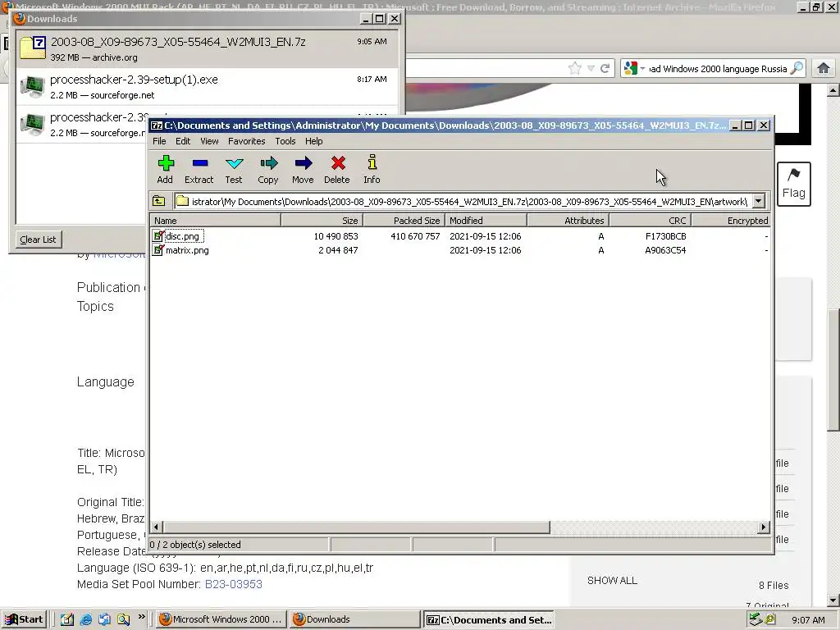Expand quick launch overflow chevron
Screen dimensions: 840x630
pyautogui.click(x=141, y=617)
